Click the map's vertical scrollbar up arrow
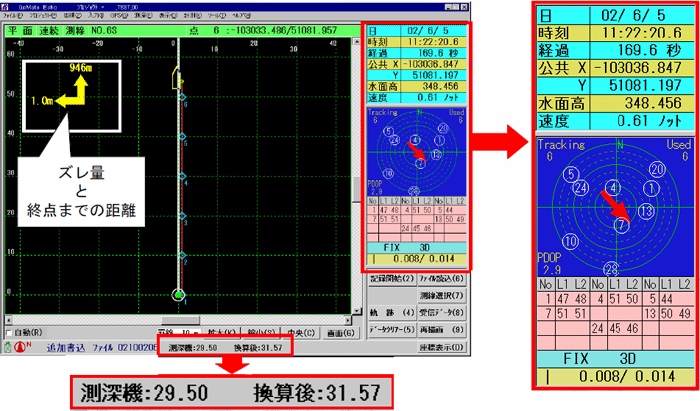Image resolution: width=700 pixels, height=411 pixels. [356, 42]
